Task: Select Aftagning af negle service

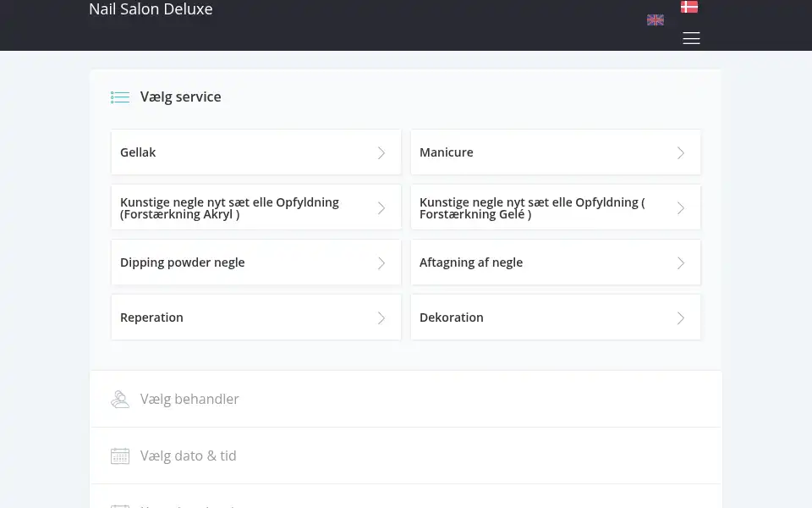Action: tap(556, 262)
